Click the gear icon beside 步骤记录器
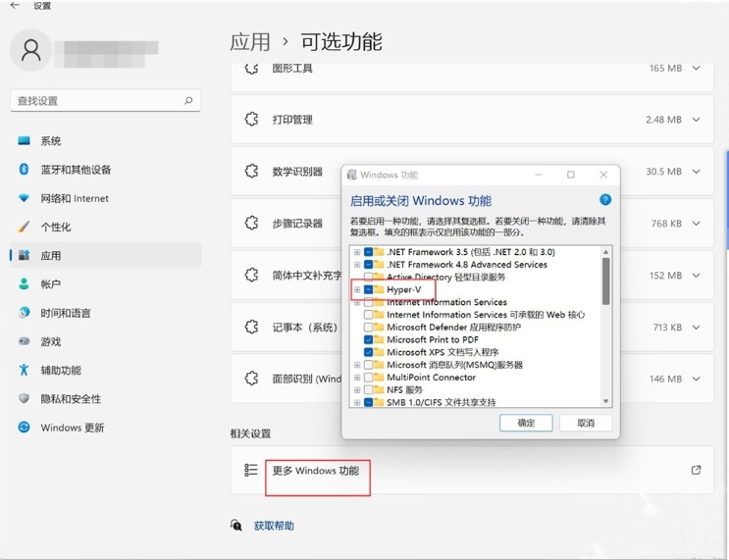Viewport: 729px width, 560px height. [x=251, y=223]
